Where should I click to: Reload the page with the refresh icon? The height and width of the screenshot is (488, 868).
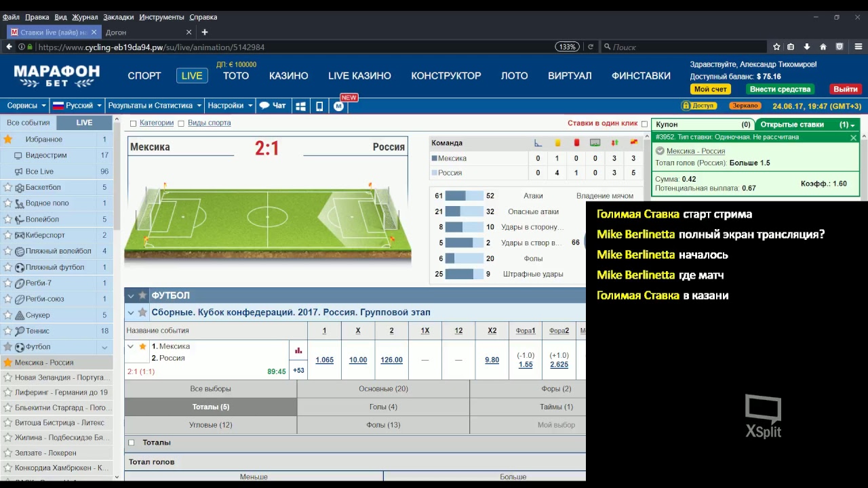[x=591, y=47]
